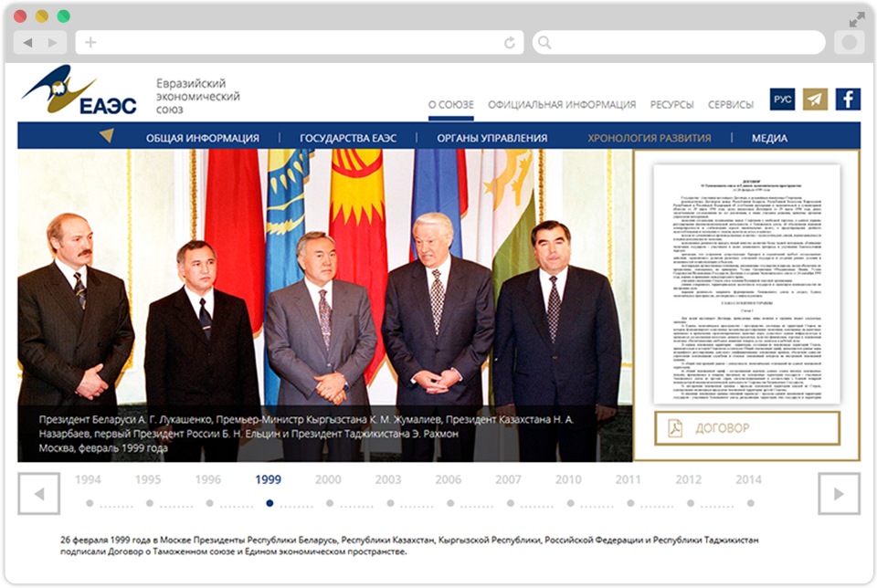Advance timeline with the next arrow
877x588 pixels.
(838, 494)
